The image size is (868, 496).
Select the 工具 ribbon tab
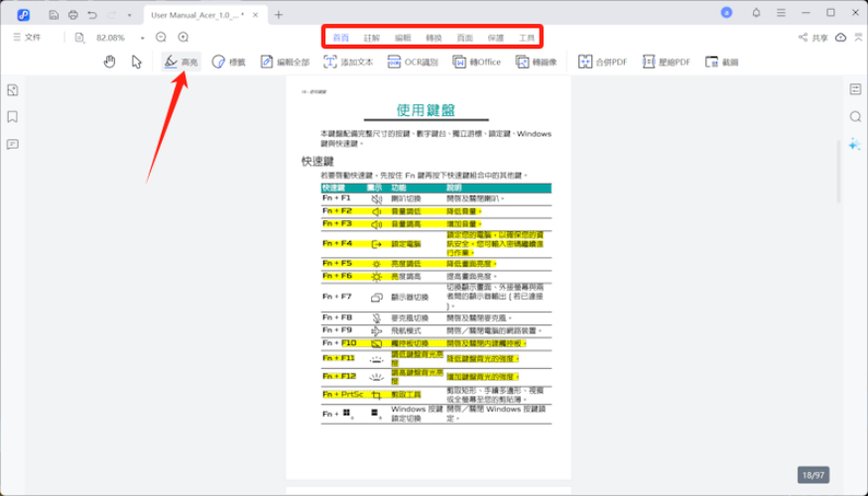tap(527, 38)
